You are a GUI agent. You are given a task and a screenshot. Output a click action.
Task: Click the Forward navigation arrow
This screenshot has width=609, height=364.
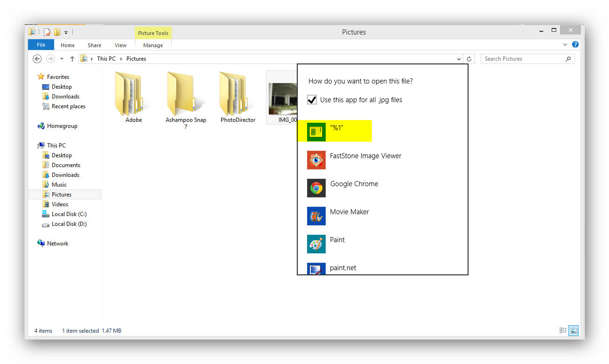click(50, 59)
